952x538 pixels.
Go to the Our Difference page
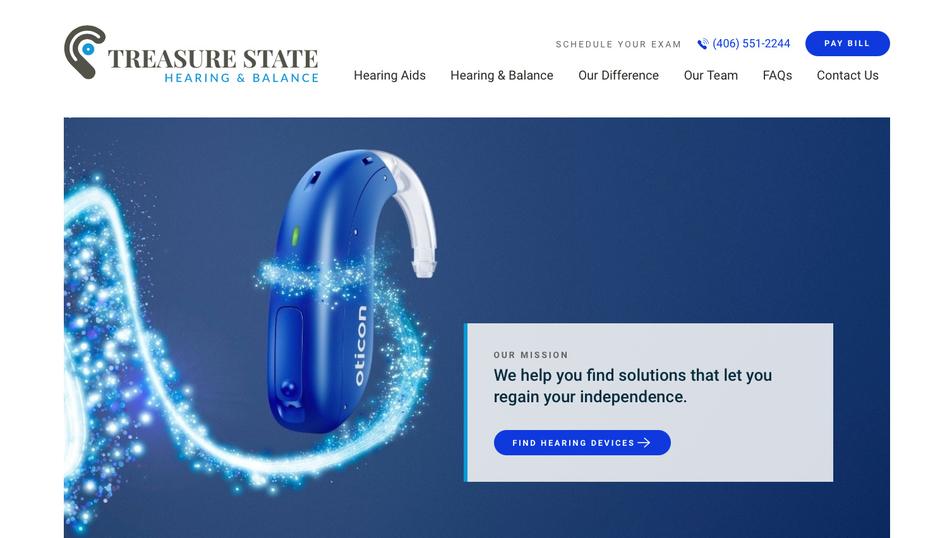coord(618,75)
